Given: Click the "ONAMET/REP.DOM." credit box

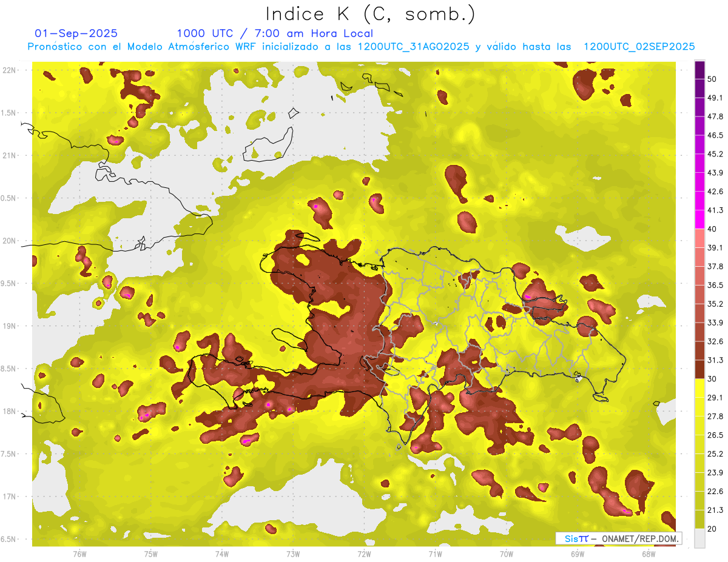Looking at the screenshot, I should [618, 538].
